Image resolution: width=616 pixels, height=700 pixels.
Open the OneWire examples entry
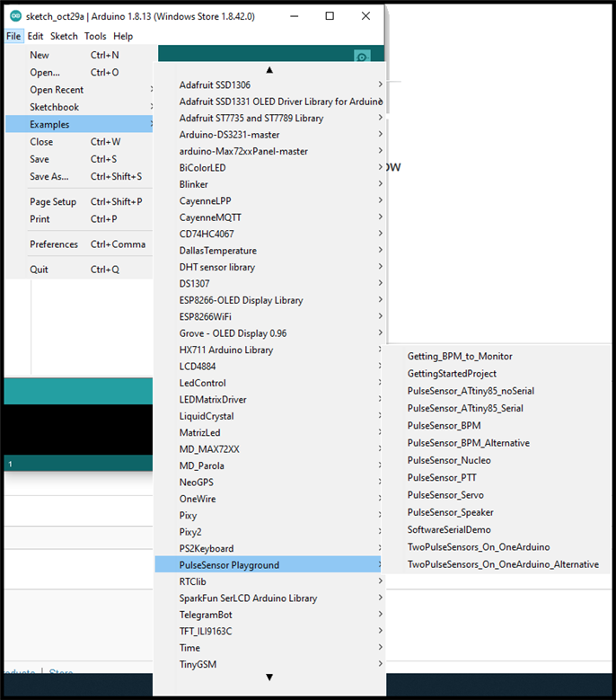[x=270, y=499]
